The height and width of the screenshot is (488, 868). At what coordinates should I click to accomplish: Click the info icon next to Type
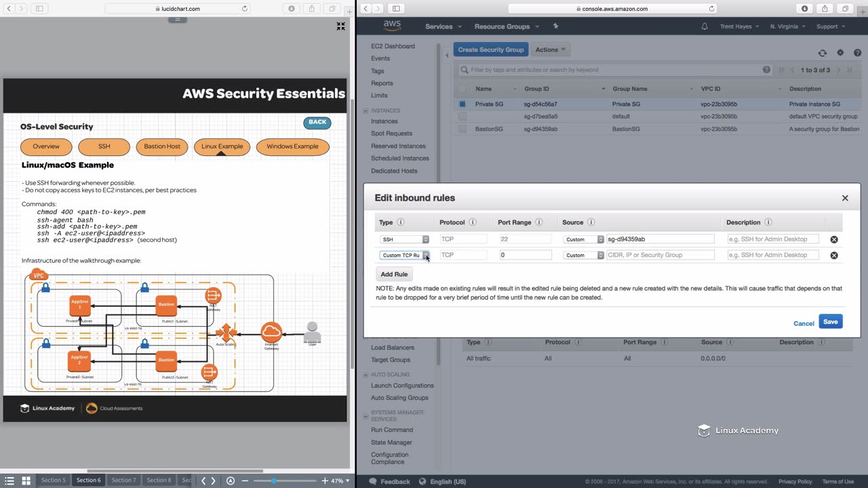401,222
